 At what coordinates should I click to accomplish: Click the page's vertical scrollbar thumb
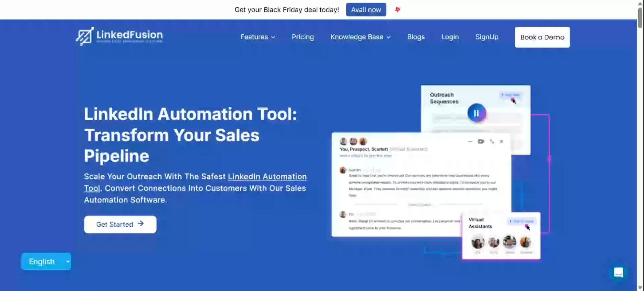(x=640, y=17)
